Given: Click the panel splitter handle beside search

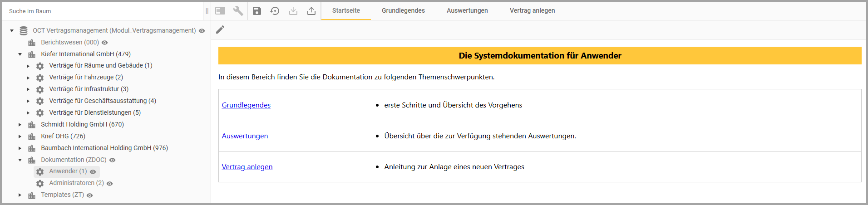Looking at the screenshot, I should [x=207, y=11].
